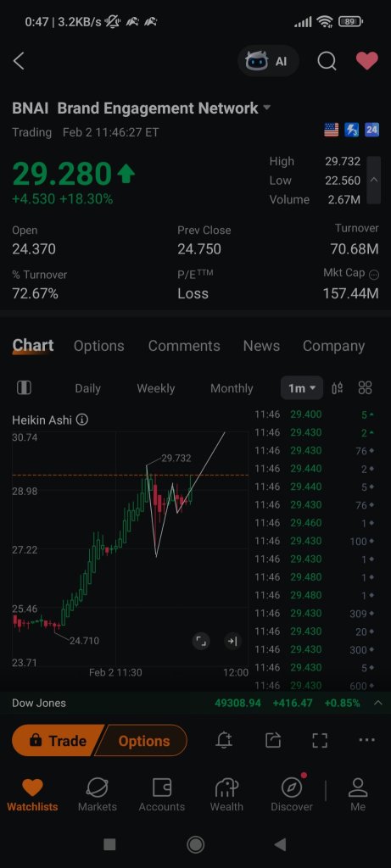Expand the Dow Jones index bar chevron
Image resolution: width=391 pixels, height=868 pixels.
pos(378,703)
